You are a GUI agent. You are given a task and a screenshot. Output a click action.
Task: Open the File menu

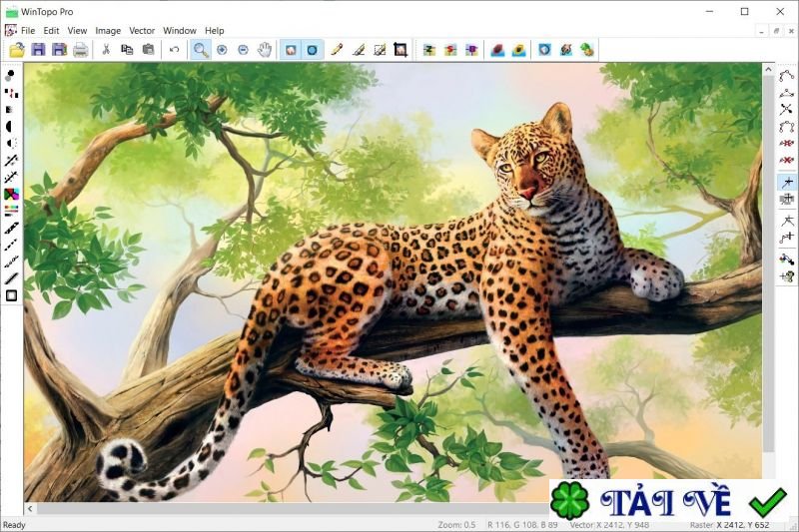click(x=28, y=31)
